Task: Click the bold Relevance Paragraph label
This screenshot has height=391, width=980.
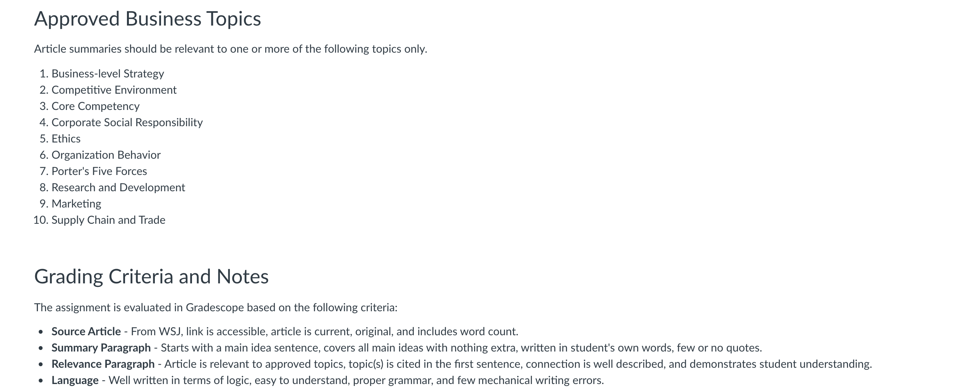Action: [103, 364]
